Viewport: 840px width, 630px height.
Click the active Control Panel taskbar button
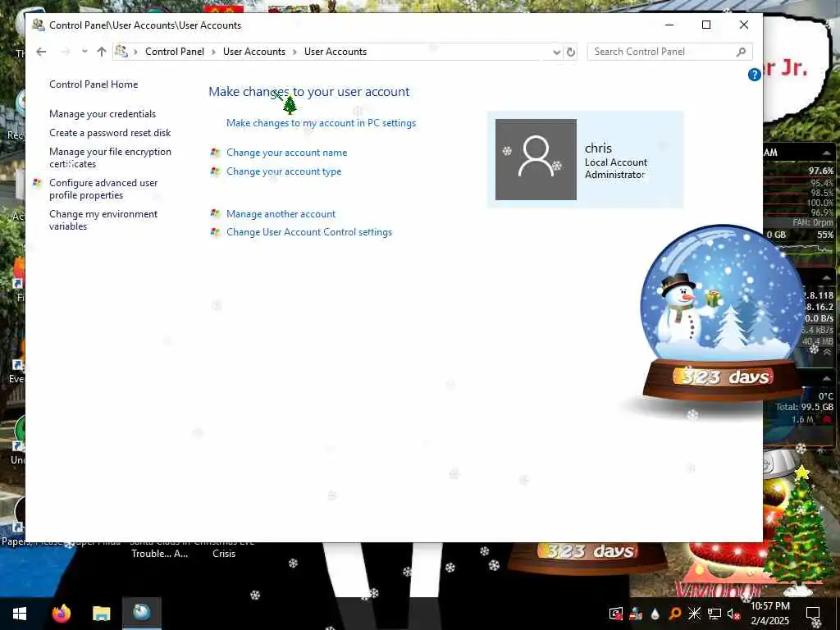click(x=142, y=614)
